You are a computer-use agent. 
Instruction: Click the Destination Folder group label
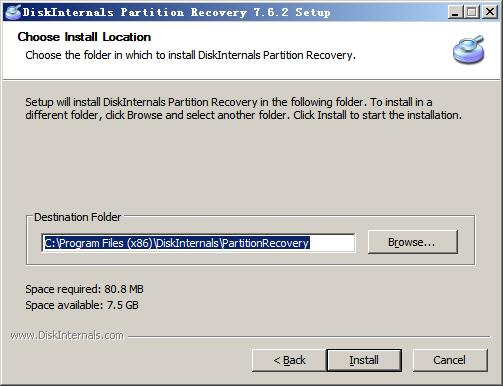77,217
